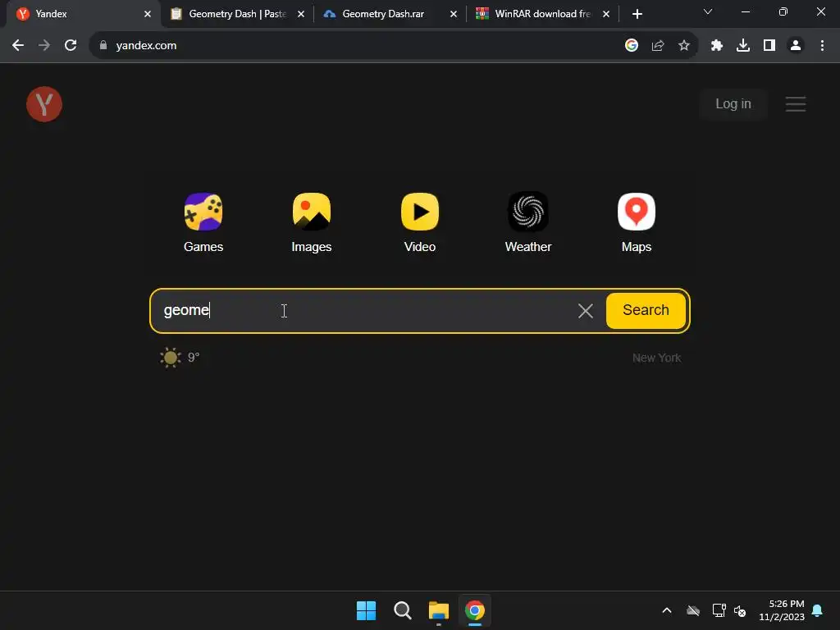Open the tab search dropdown arrow

[708, 11]
